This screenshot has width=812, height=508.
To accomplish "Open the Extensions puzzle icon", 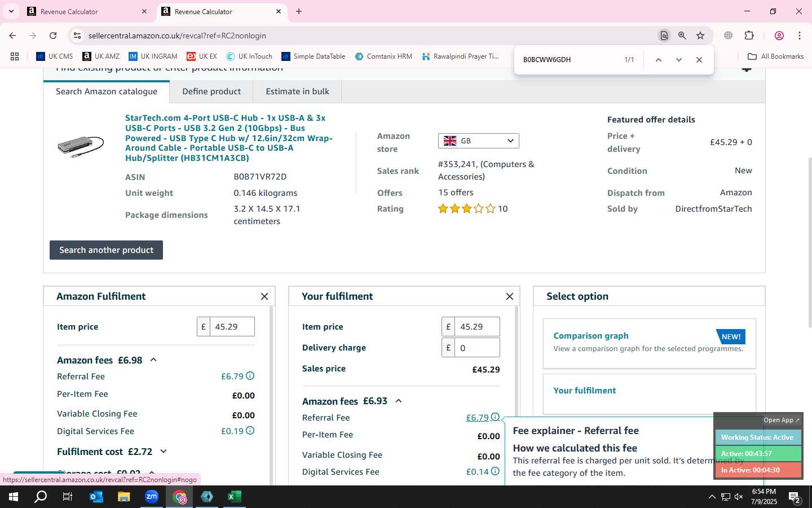I will click(x=749, y=36).
